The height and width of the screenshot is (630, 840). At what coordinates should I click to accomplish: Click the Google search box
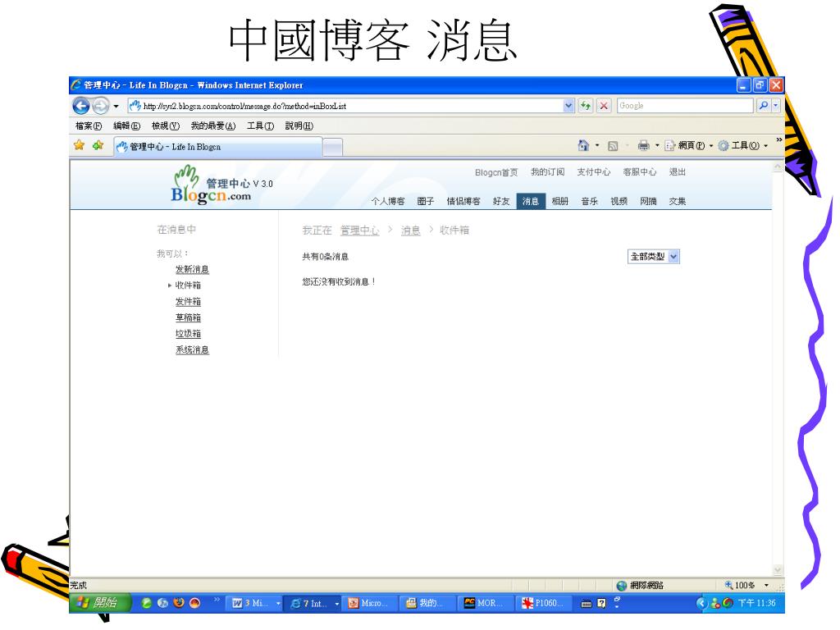coord(685,106)
